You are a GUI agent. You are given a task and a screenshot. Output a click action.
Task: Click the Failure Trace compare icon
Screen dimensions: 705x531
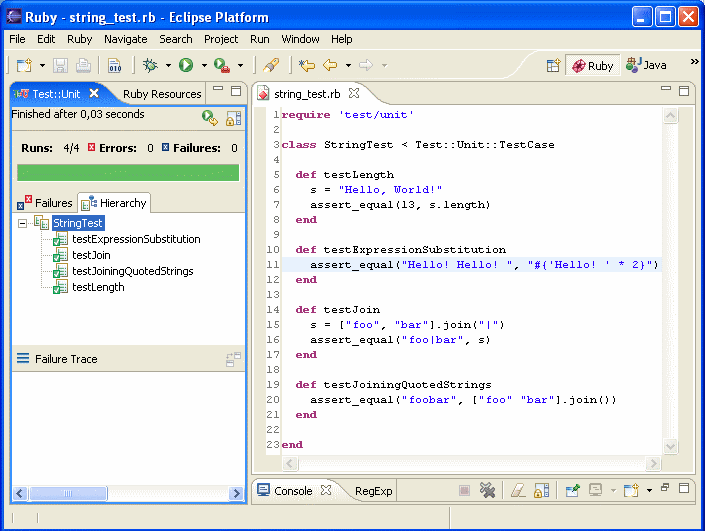(233, 359)
